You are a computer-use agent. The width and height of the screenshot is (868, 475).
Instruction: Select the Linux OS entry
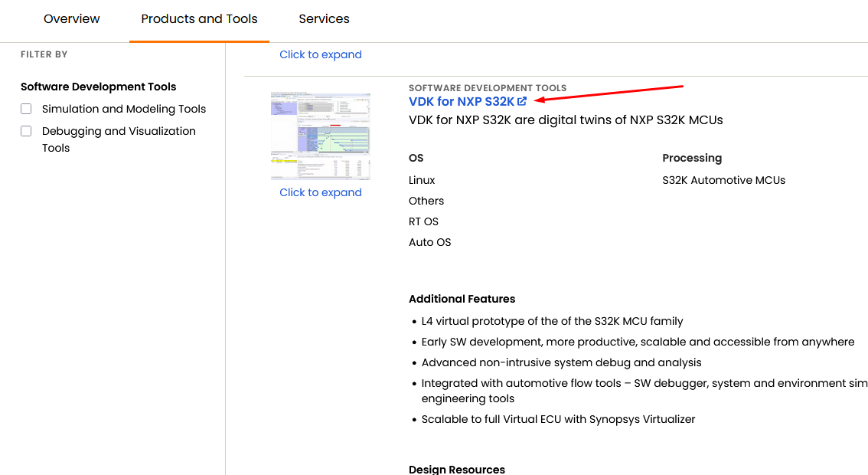(x=422, y=180)
